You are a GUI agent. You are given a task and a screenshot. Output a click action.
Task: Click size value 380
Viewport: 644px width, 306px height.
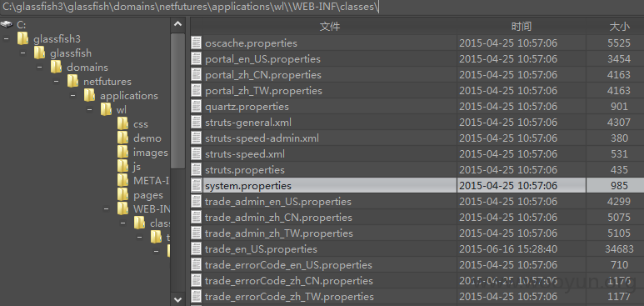coord(619,138)
